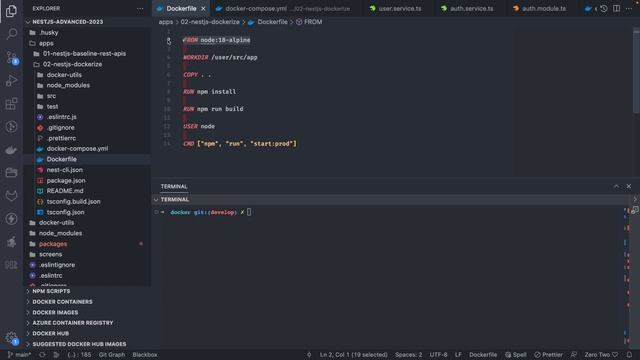Open notifications bell in status bar
Screen dimensions: 640x360
pyautogui.click(x=629, y=355)
